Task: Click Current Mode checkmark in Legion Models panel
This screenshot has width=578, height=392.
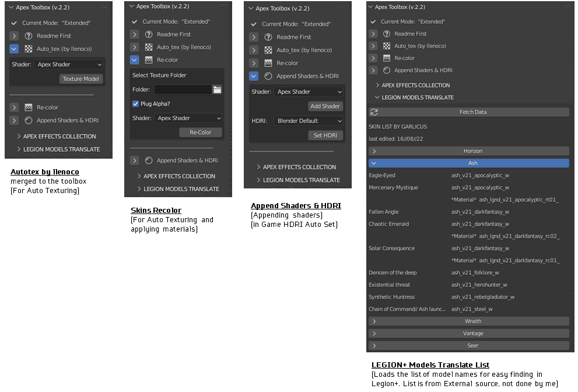Action: [x=373, y=22]
